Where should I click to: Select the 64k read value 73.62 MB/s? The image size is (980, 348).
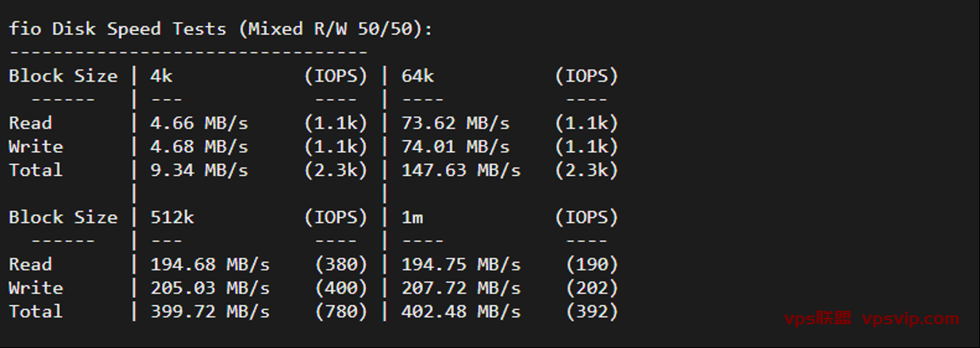[455, 123]
